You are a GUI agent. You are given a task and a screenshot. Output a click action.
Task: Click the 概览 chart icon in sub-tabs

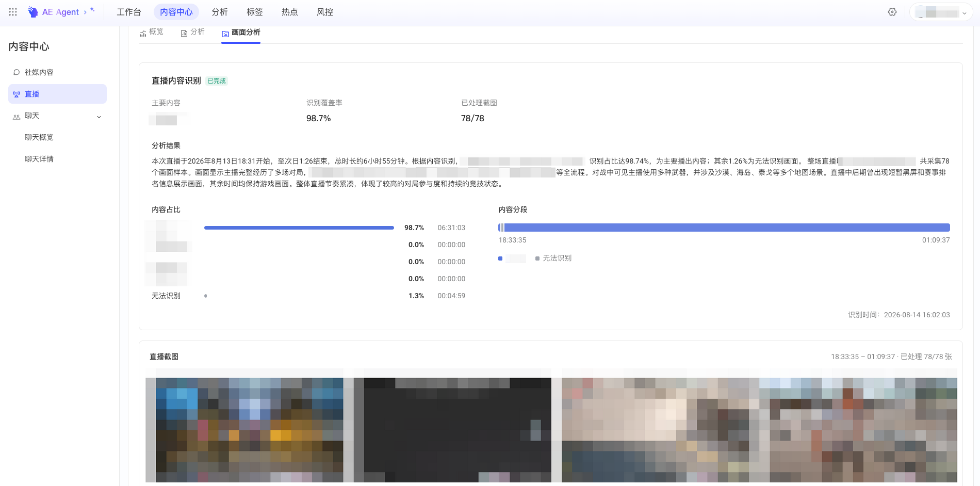click(x=143, y=34)
